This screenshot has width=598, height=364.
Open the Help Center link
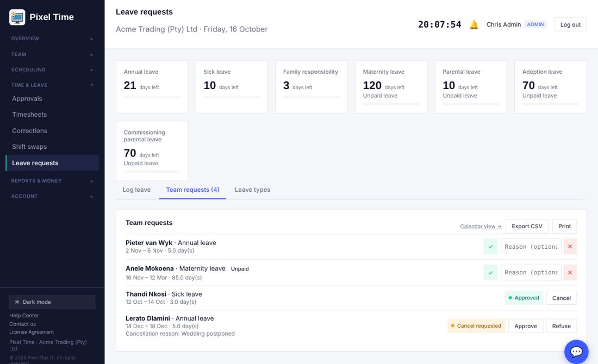click(24, 316)
